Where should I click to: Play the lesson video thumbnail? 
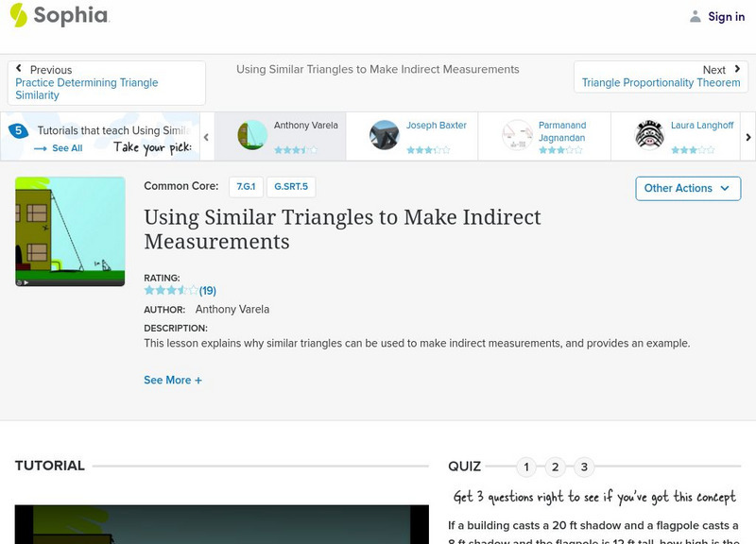70,231
